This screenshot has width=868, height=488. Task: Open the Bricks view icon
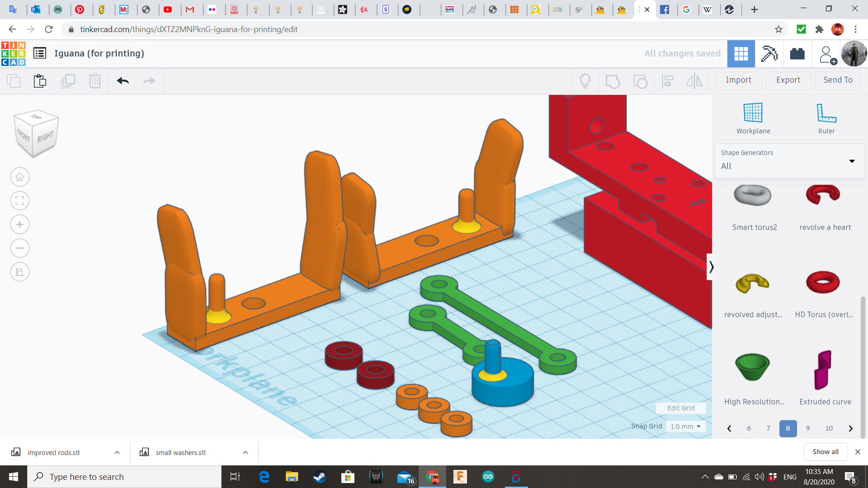coord(797,54)
